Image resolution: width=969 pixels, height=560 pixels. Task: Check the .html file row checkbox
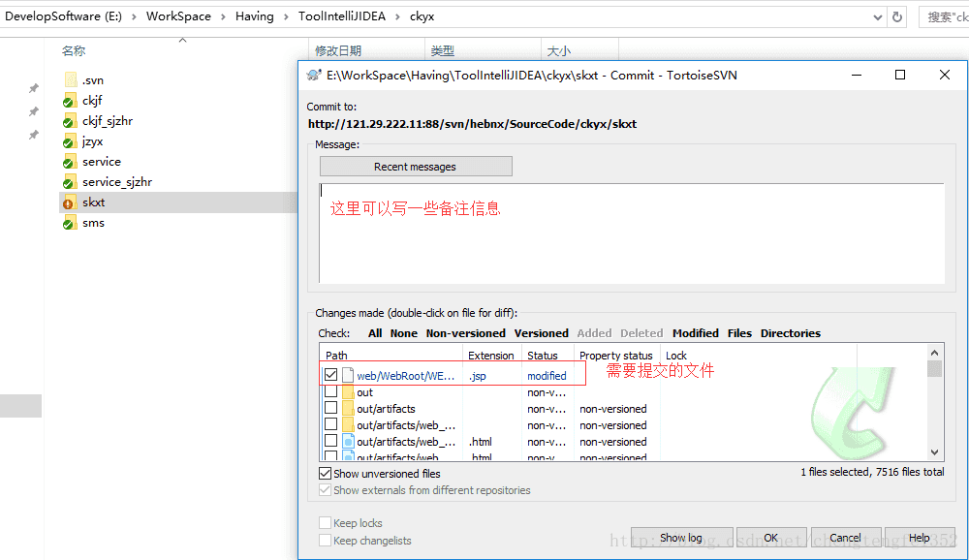330,441
